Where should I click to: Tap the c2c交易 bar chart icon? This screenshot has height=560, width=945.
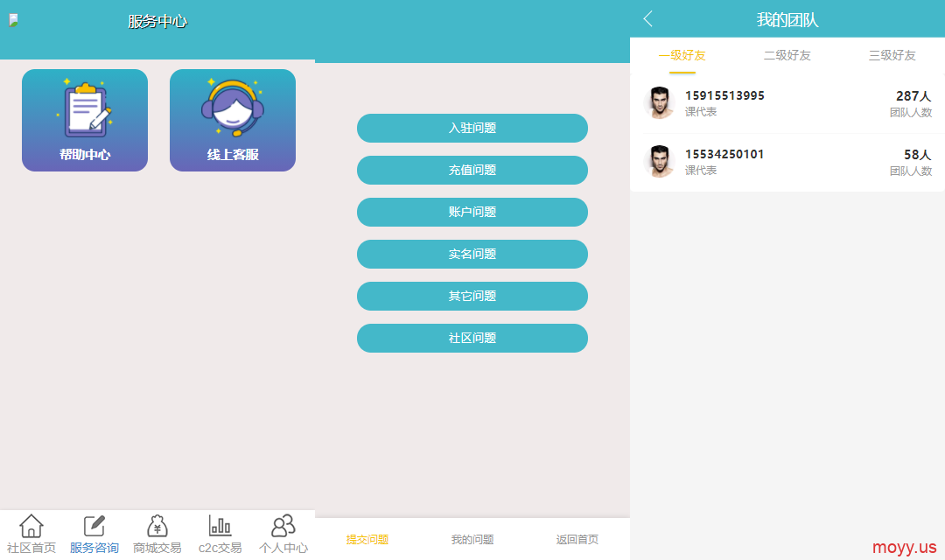pos(220,526)
